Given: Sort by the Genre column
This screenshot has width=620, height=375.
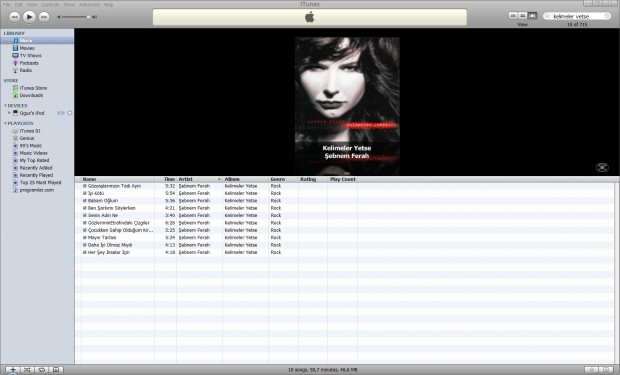Looking at the screenshot, I should tap(283, 179).
